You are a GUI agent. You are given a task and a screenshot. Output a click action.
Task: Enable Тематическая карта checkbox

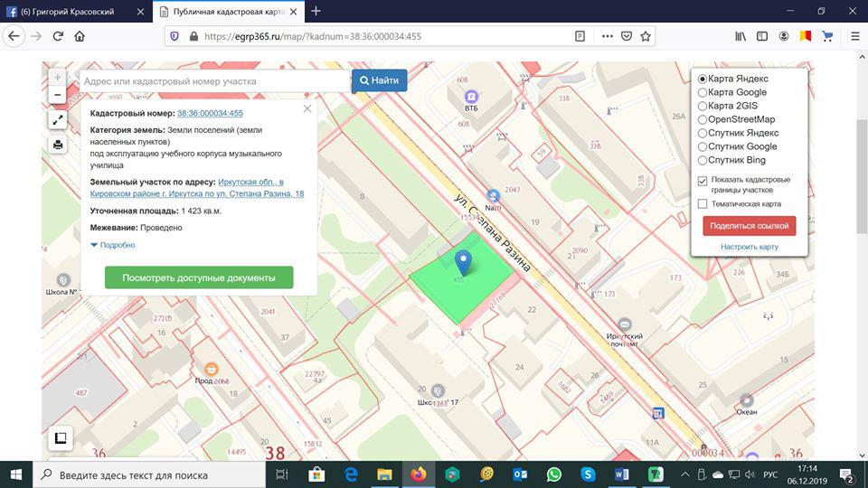tap(703, 203)
